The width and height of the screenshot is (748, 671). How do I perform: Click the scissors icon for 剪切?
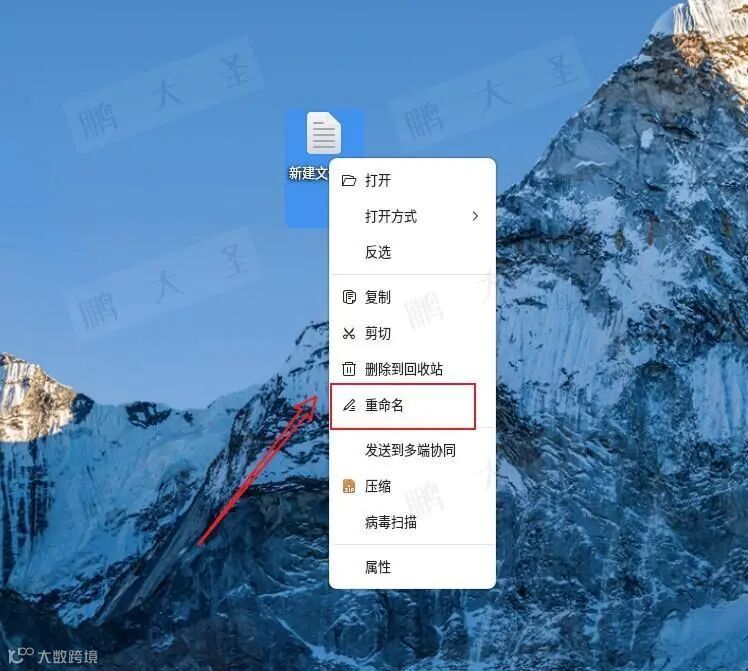(x=349, y=333)
